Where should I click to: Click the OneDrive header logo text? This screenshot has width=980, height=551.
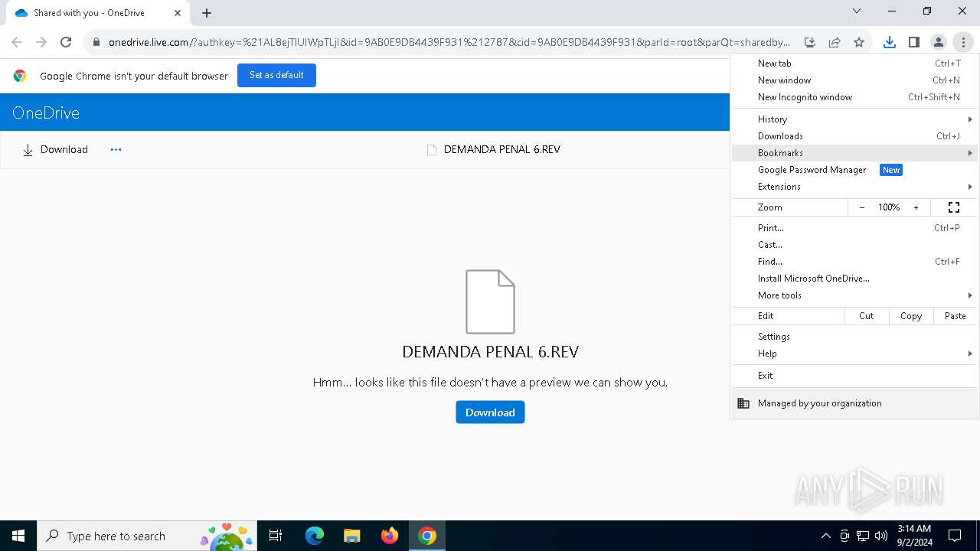click(46, 112)
